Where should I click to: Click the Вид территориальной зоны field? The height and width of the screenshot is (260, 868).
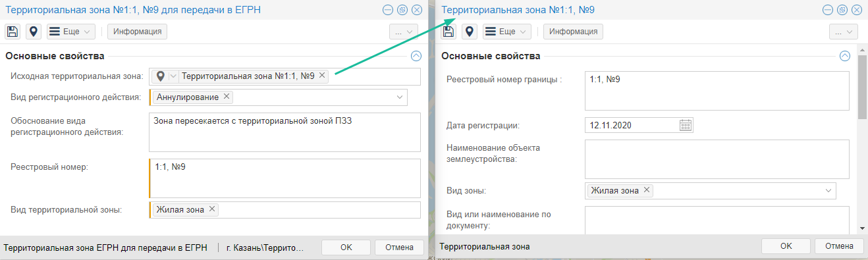point(285,209)
